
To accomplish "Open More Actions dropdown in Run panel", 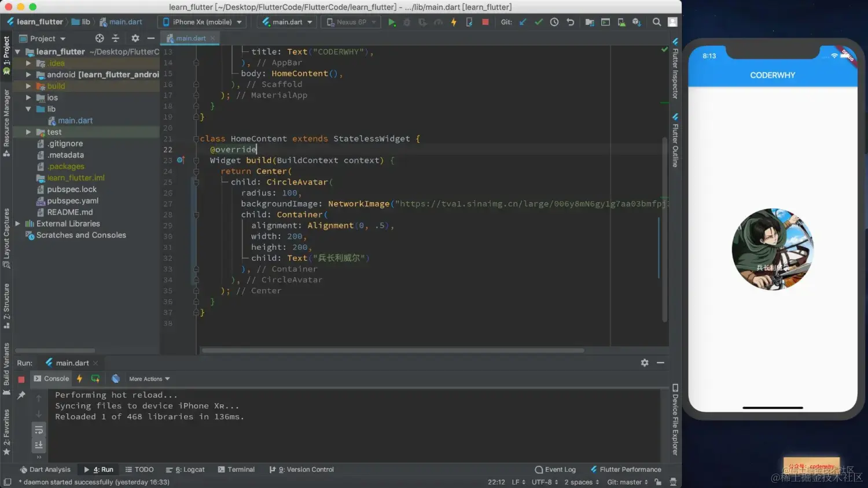I will tap(149, 379).
